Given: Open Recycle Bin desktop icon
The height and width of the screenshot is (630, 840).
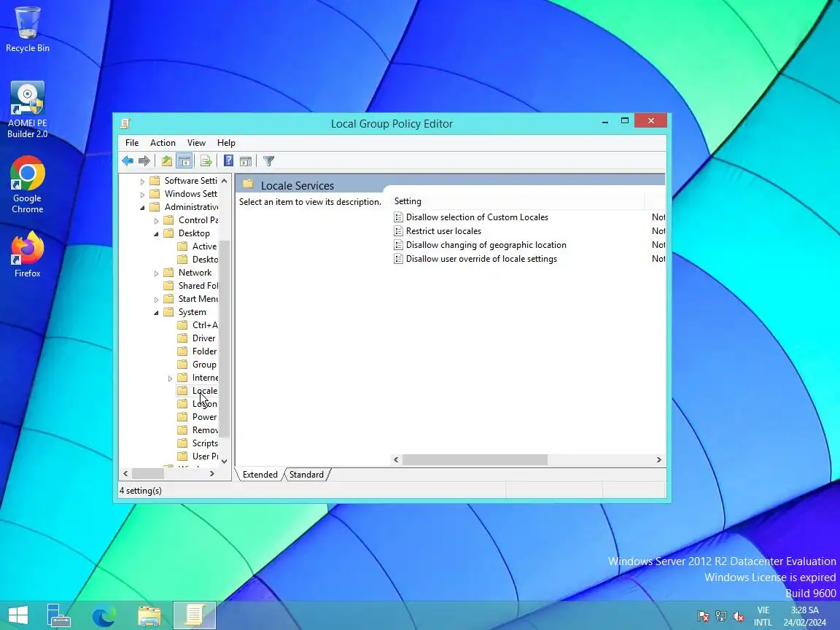Looking at the screenshot, I should [x=27, y=29].
